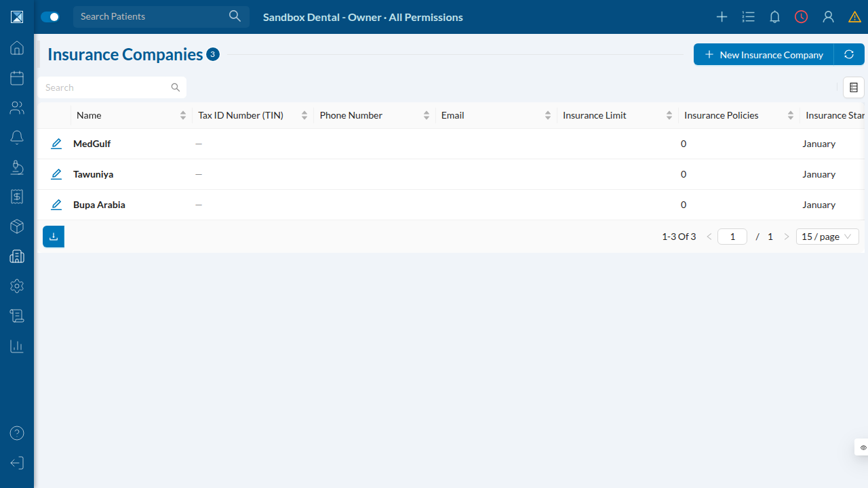Toggle the eye visibility tab at right edge
The height and width of the screenshot is (488, 868).
[x=862, y=447]
